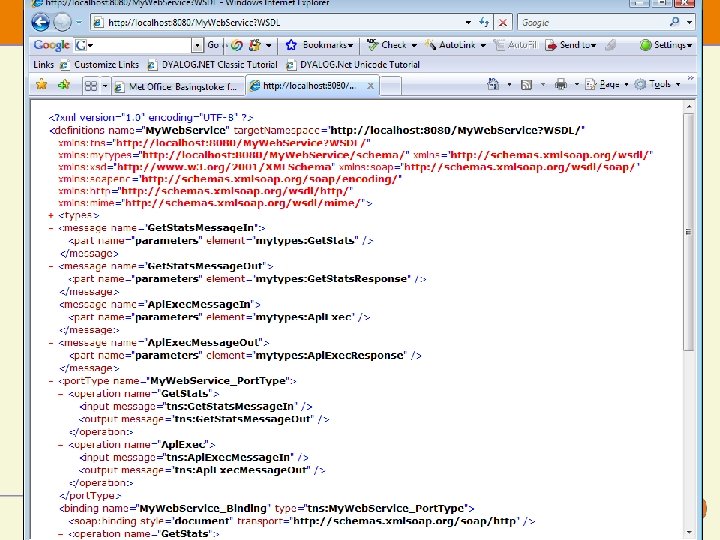Collapse the MyWebService_PortType node
The height and width of the screenshot is (540, 720).
point(51,381)
